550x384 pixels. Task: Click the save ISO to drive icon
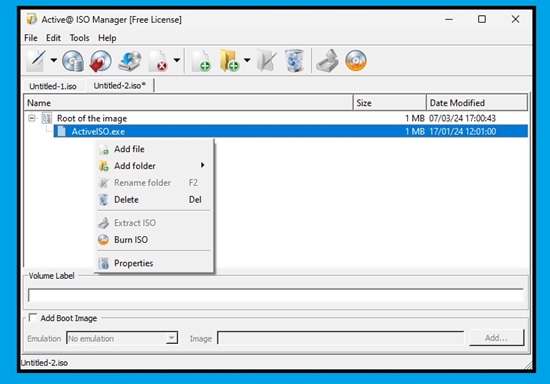(x=129, y=61)
